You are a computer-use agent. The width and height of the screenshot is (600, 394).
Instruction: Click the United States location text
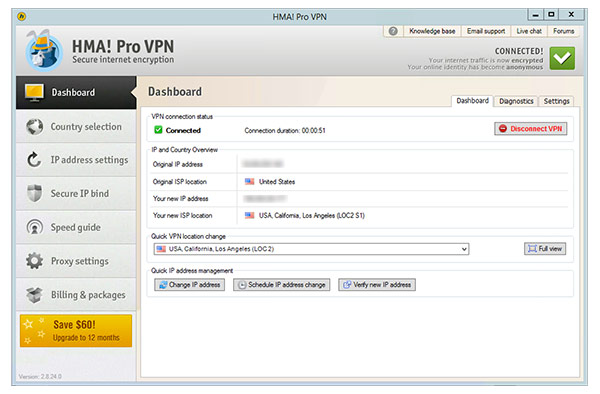point(277,182)
